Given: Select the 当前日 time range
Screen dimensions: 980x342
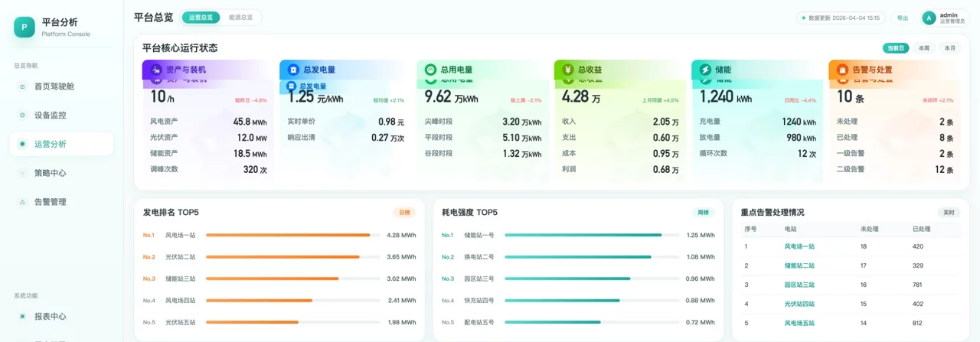Looking at the screenshot, I should (x=895, y=48).
